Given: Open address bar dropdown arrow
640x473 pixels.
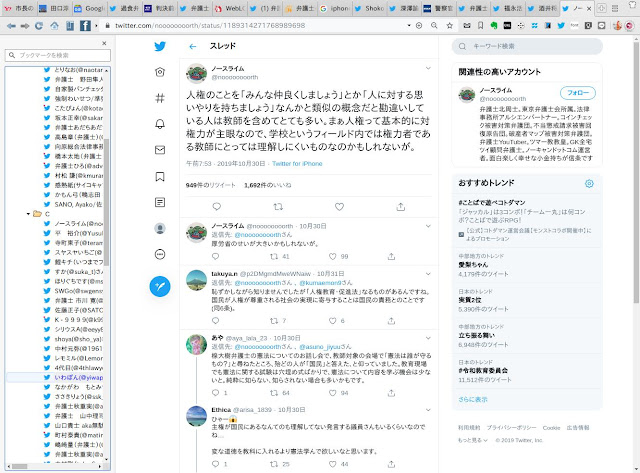Looking at the screenshot, I should tap(409, 26).
